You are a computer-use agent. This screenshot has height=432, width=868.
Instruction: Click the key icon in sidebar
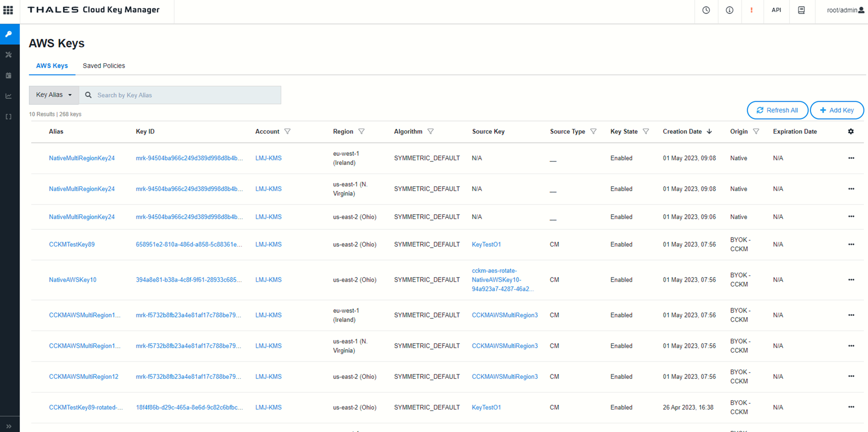(9, 34)
